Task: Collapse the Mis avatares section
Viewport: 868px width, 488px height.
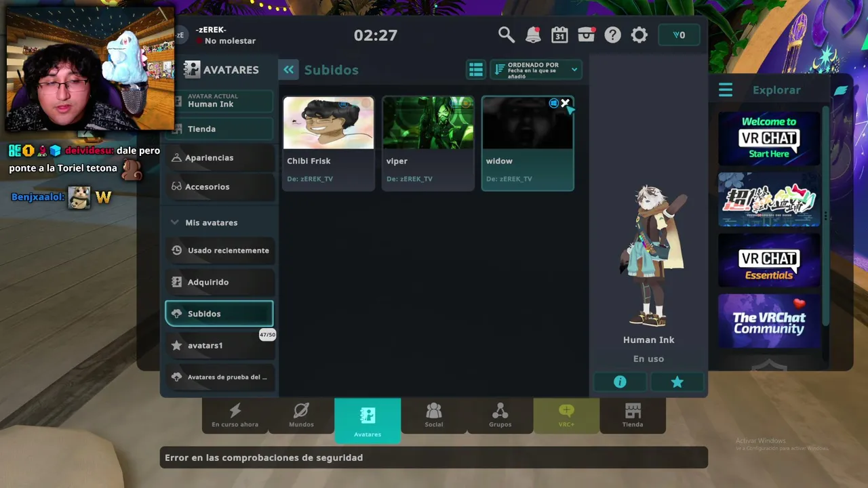Action: point(175,222)
